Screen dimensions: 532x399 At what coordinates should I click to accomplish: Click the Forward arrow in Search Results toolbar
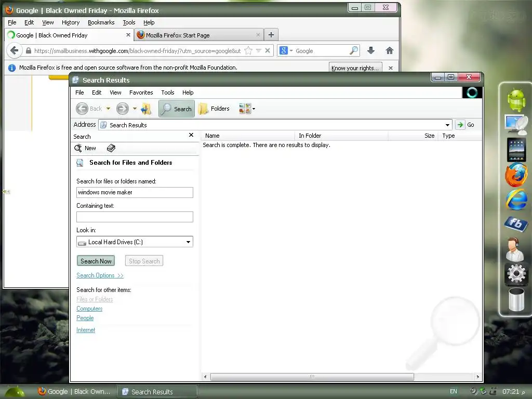pos(123,109)
